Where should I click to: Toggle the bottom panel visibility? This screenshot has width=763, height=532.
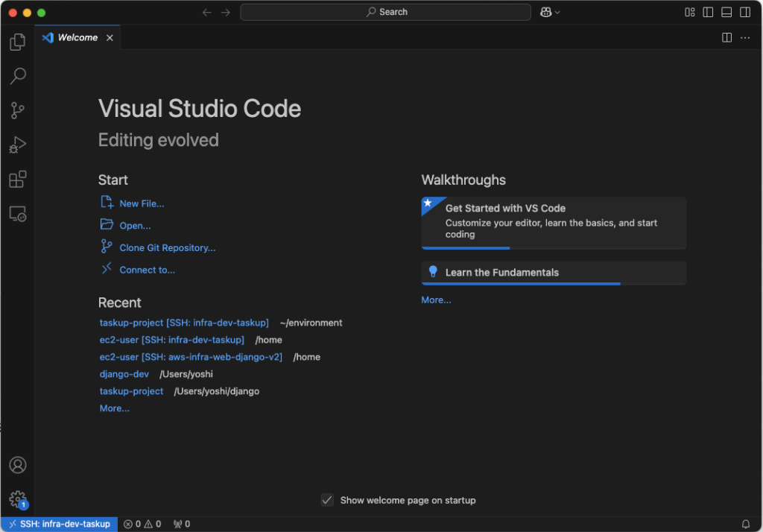pos(725,12)
